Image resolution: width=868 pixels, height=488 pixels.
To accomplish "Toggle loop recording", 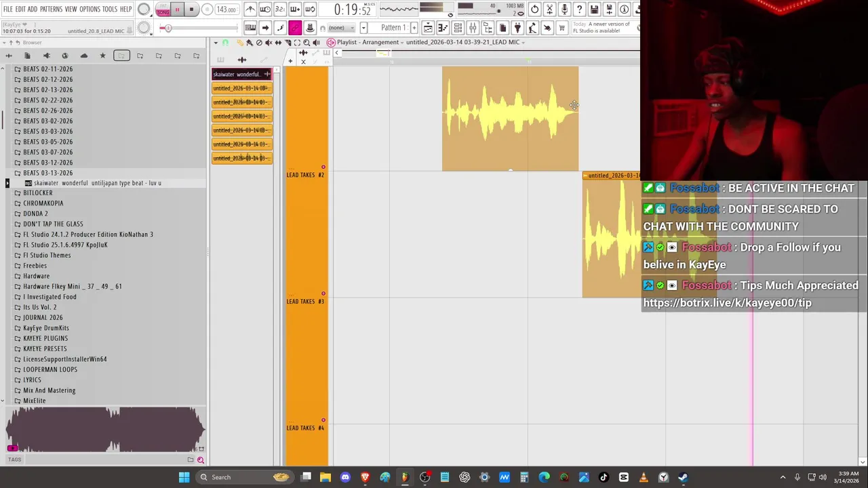I will pos(310,9).
